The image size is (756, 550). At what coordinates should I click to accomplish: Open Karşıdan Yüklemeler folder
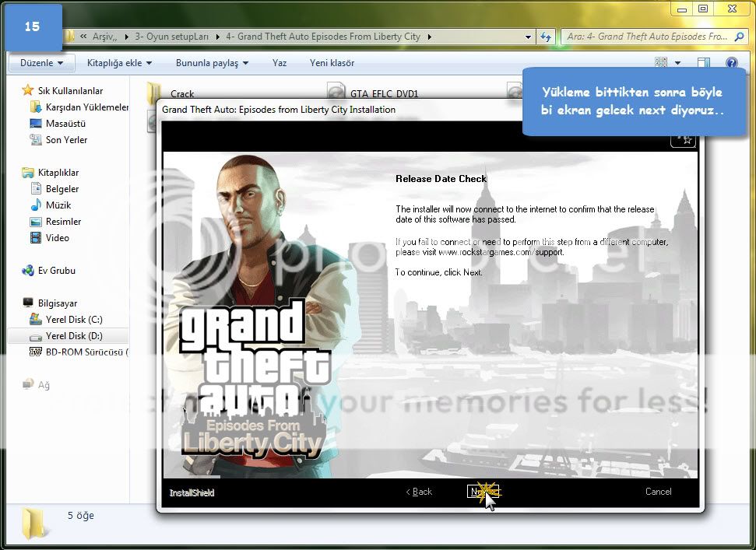click(86, 107)
